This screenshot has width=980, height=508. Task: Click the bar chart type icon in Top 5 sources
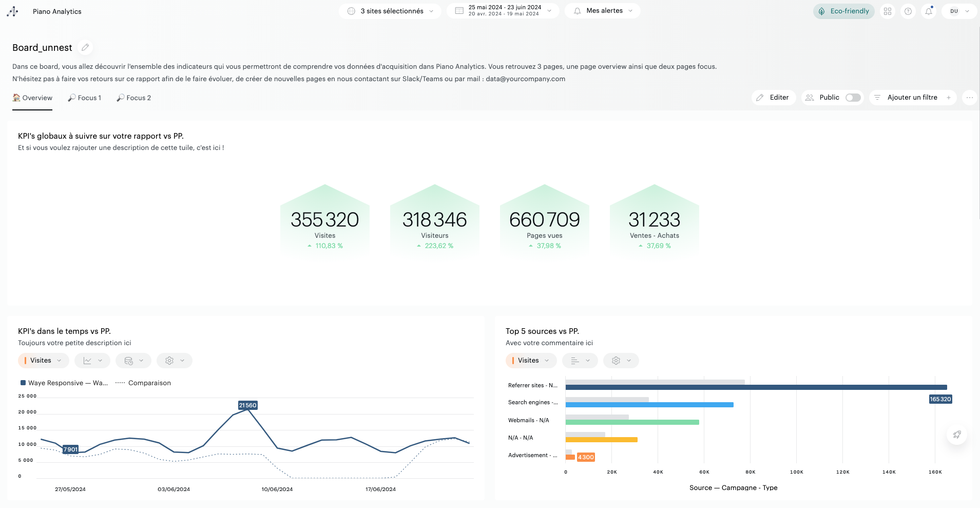click(x=575, y=361)
